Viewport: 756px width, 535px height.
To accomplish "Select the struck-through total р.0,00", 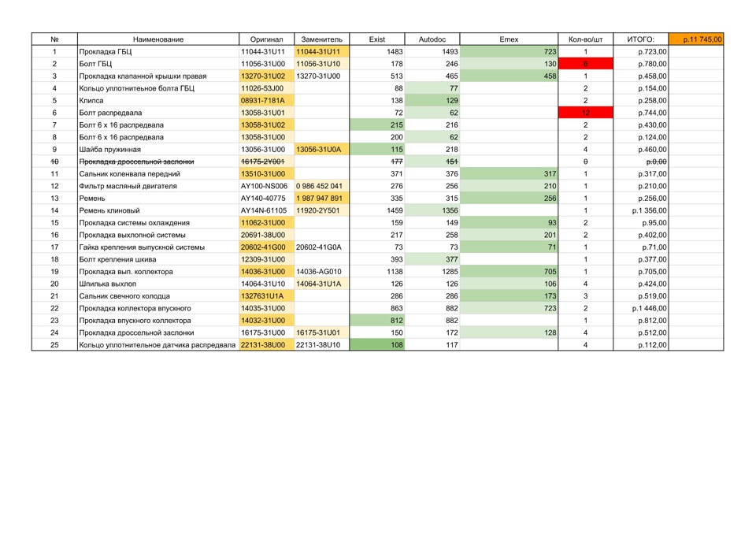I will pyautogui.click(x=641, y=162).
